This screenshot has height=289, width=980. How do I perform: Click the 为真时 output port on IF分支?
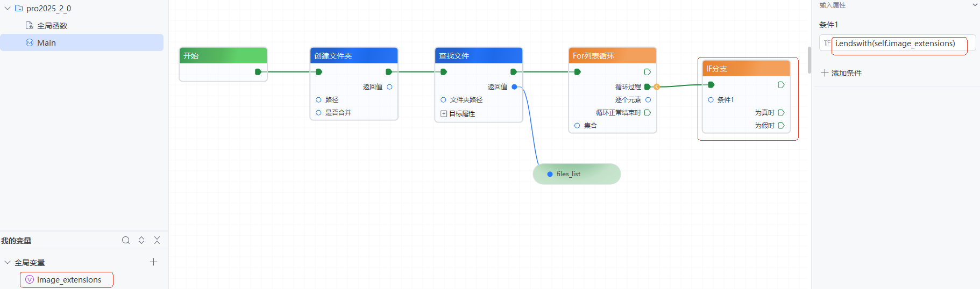781,113
